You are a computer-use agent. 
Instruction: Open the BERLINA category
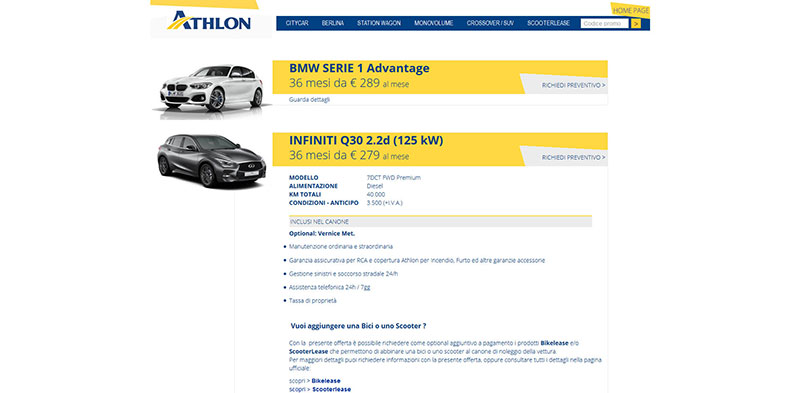pos(333,23)
